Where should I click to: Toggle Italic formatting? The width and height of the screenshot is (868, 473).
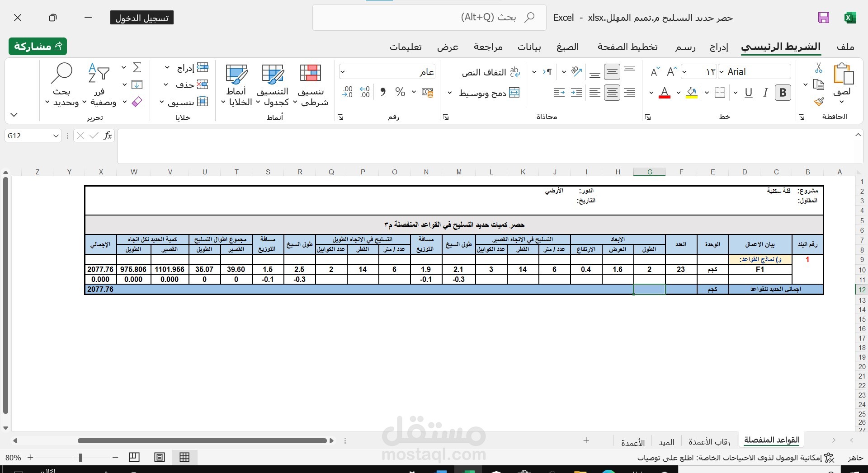coord(765,93)
